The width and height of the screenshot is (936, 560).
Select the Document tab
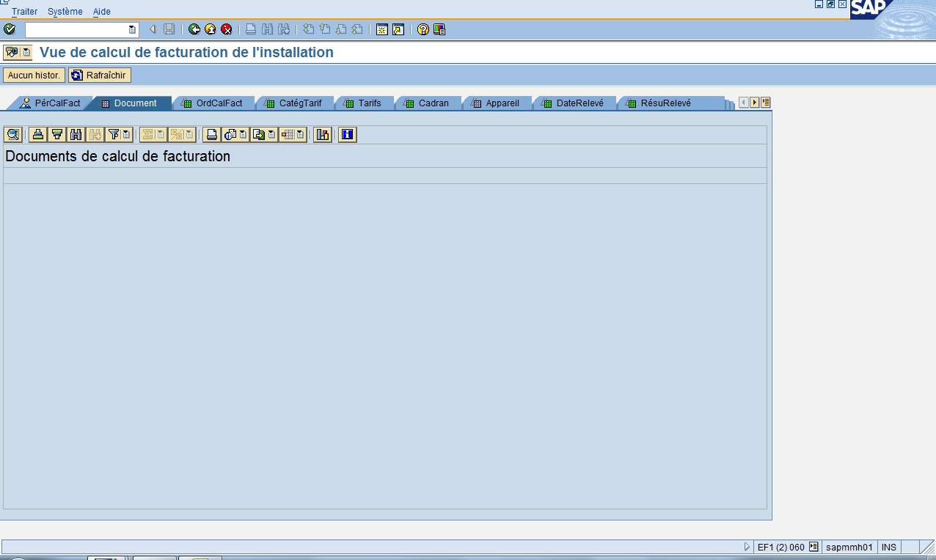click(x=129, y=103)
